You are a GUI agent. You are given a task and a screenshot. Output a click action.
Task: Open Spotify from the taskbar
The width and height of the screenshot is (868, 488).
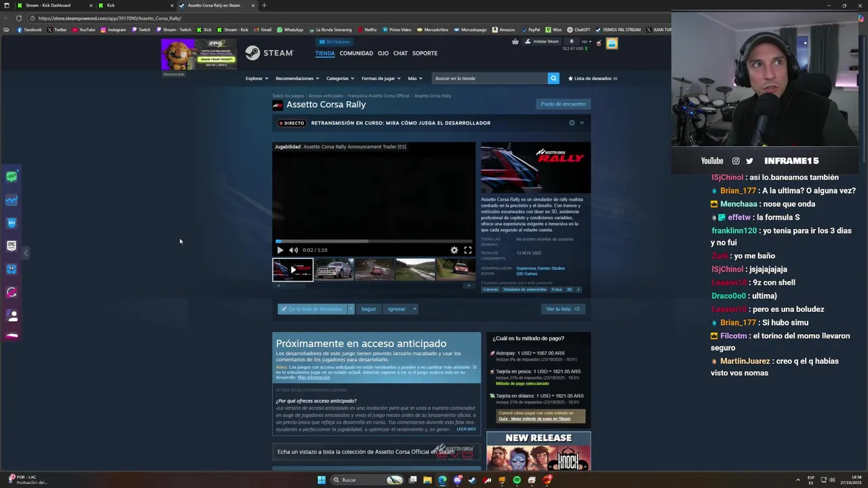point(517,480)
